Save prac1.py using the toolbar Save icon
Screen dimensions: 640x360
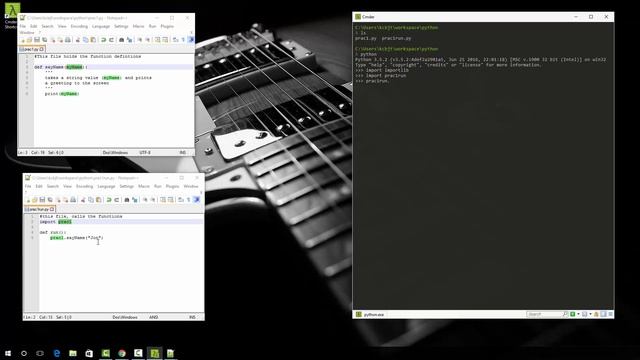(x=37, y=40)
